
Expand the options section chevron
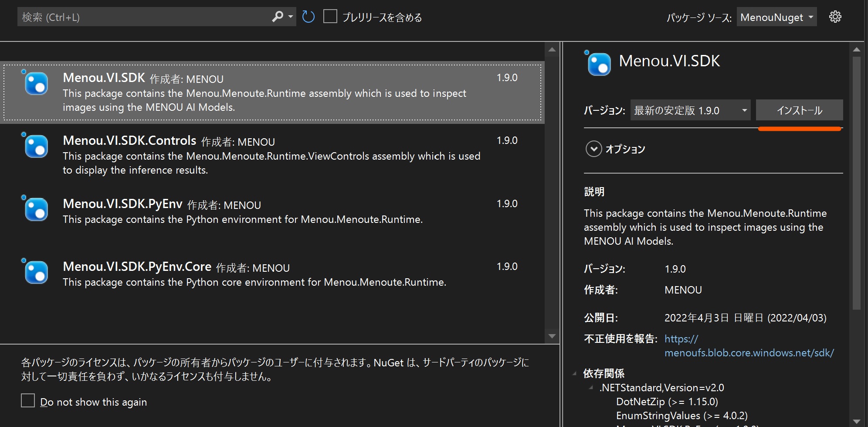(x=593, y=149)
